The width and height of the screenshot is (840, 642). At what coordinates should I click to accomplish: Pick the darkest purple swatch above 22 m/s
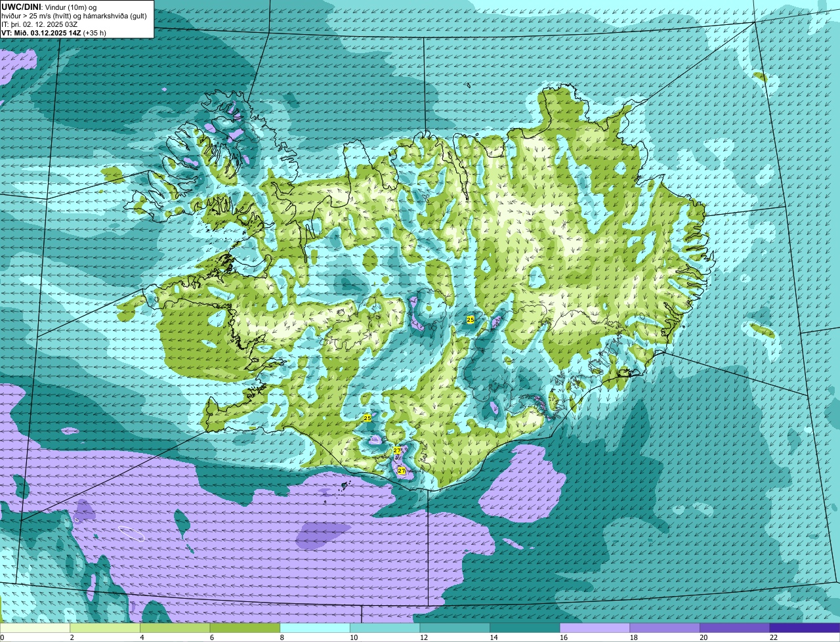click(805, 628)
